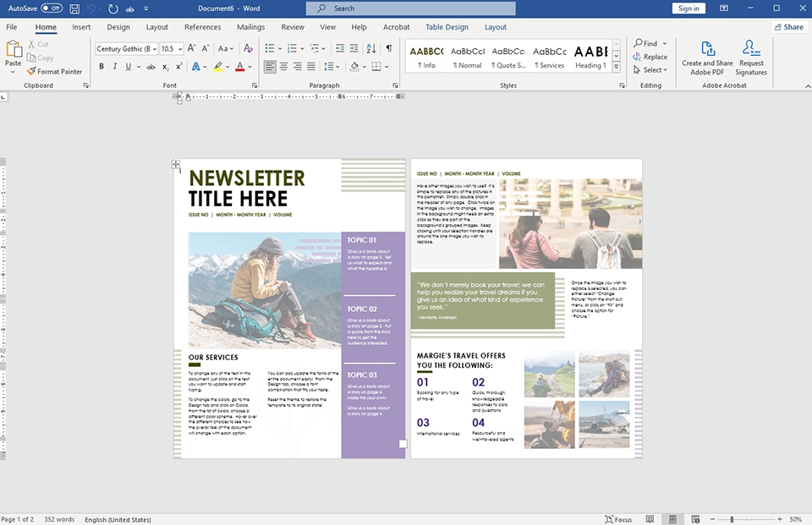Open the font name dropdown
Screen dimensions: 812x525
[x=153, y=49]
